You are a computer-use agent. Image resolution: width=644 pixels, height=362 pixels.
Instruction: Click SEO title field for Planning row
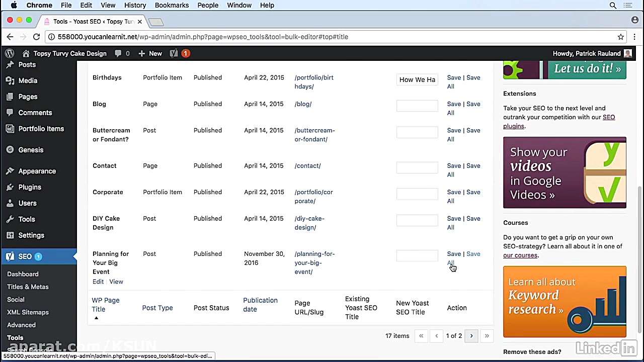click(417, 255)
